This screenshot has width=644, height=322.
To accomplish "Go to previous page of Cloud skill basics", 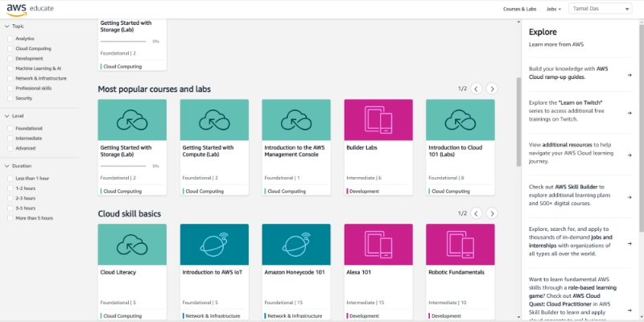I will point(476,213).
